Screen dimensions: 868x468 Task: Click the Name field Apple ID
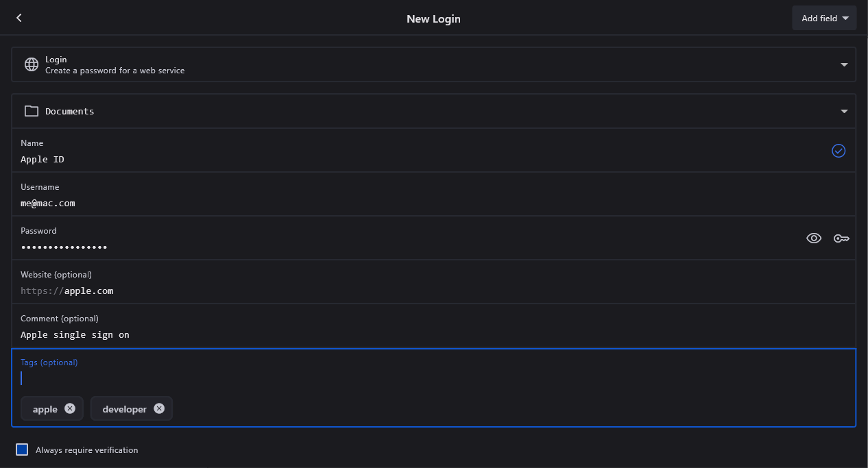(x=43, y=159)
